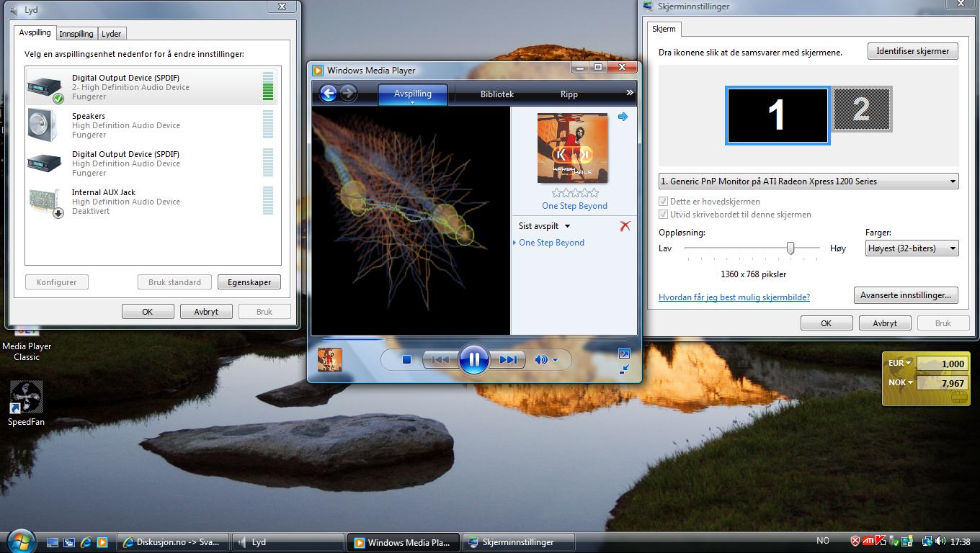Open Hvordan får jeg best mulig skjermbilde link
The image size is (980, 553).
pyautogui.click(x=734, y=297)
